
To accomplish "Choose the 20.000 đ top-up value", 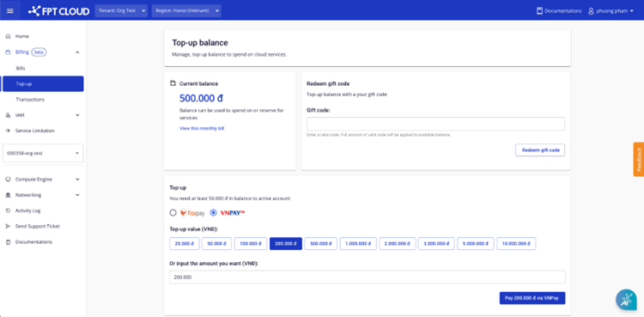I will click(185, 243).
